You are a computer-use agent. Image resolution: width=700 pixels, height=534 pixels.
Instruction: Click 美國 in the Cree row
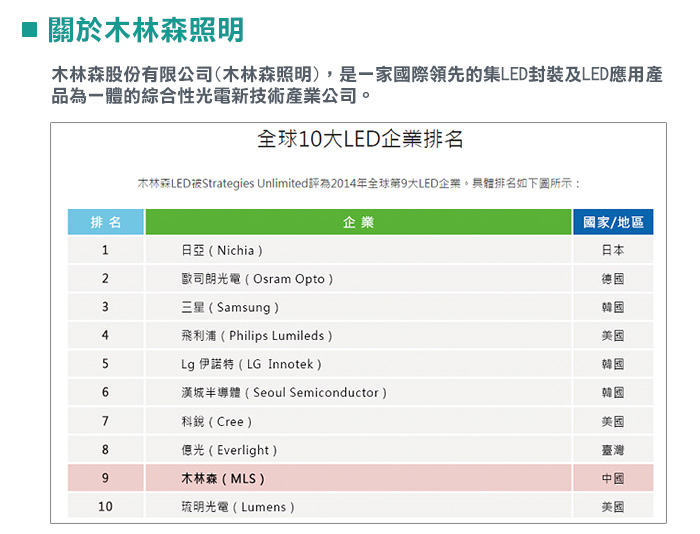[613, 421]
